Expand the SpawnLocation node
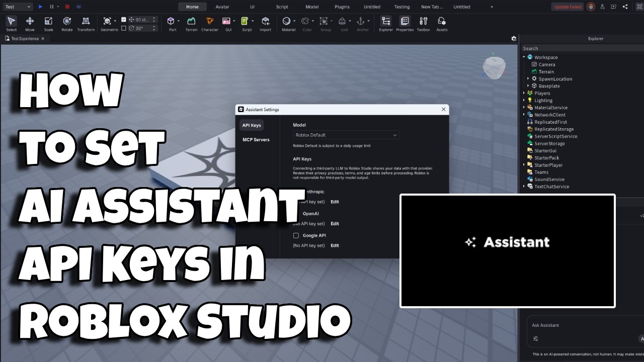This screenshot has height=362, width=644. (x=528, y=79)
